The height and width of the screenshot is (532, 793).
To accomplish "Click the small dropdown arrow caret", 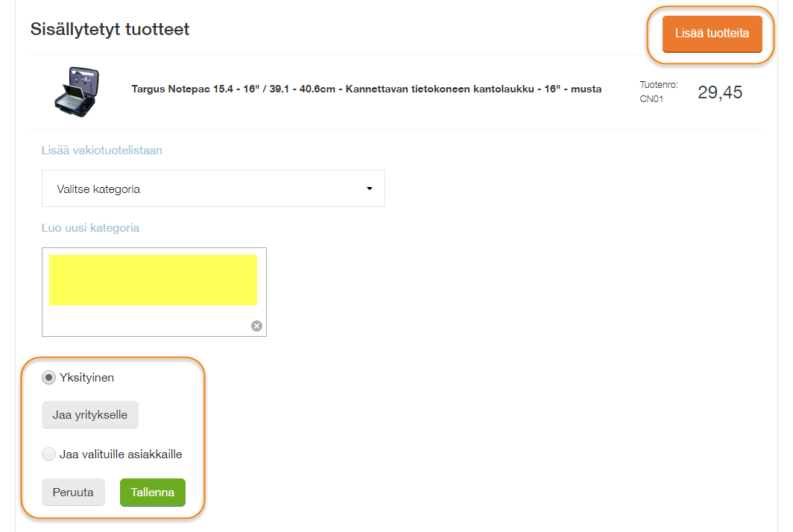I will (369, 189).
